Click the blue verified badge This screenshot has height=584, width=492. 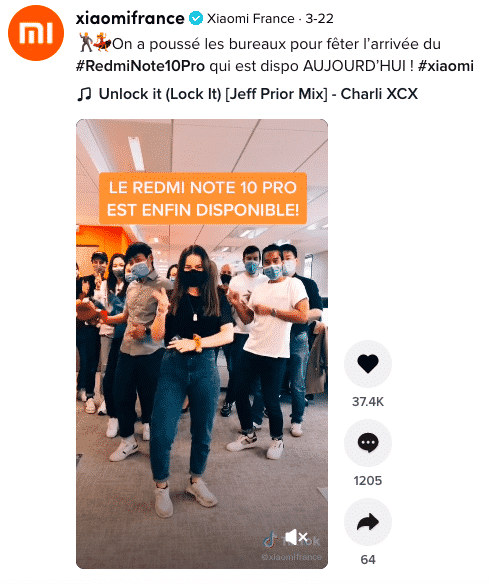point(196,18)
